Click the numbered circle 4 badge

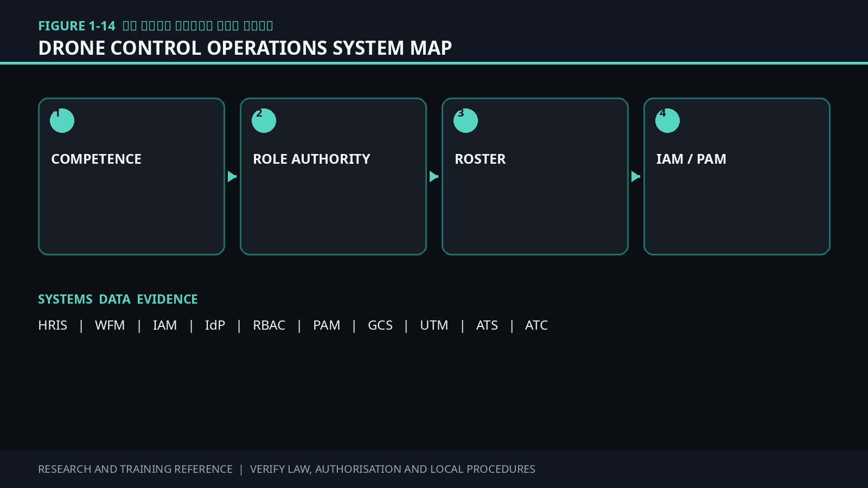[x=667, y=120]
